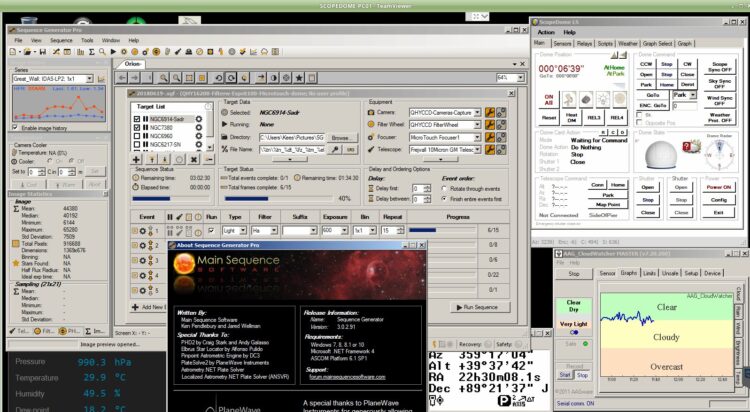
Task: Click the Sigma statistics icon in SGP toolbar
Action: click(x=91, y=52)
